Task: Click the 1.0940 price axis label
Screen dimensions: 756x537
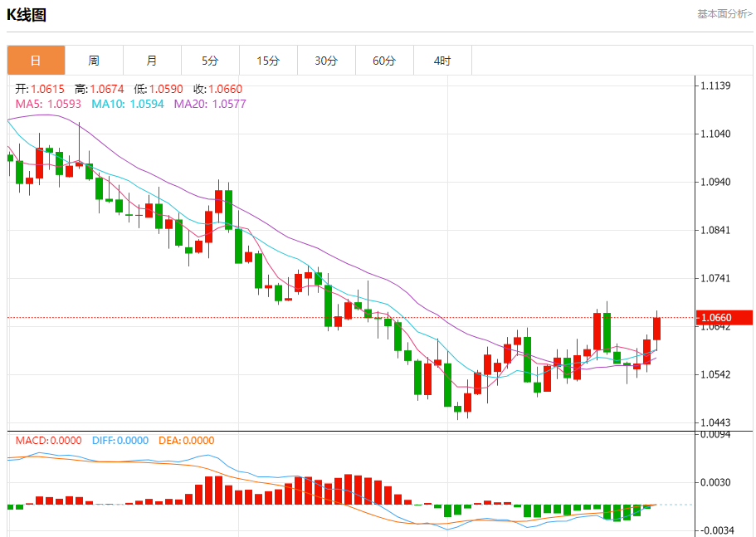Action: pyautogui.click(x=715, y=182)
